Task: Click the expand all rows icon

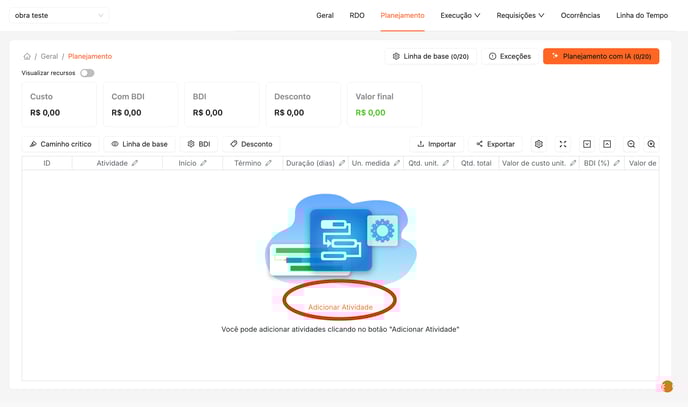Action: tap(587, 144)
